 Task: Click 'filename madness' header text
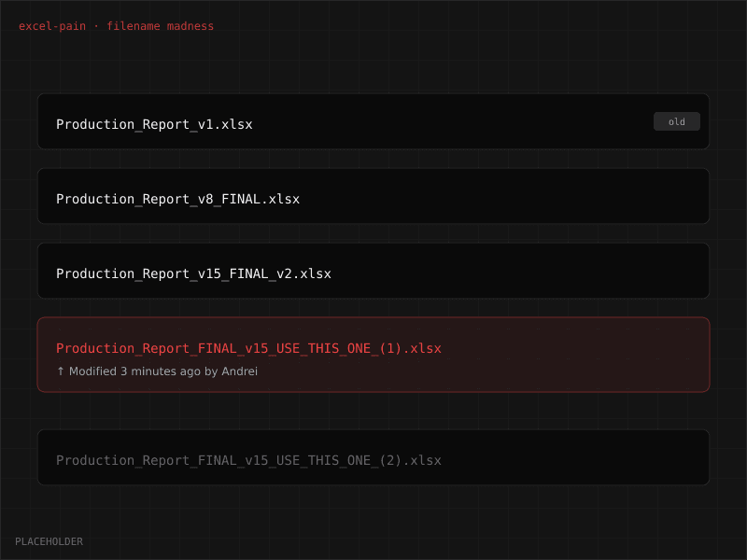click(x=160, y=26)
